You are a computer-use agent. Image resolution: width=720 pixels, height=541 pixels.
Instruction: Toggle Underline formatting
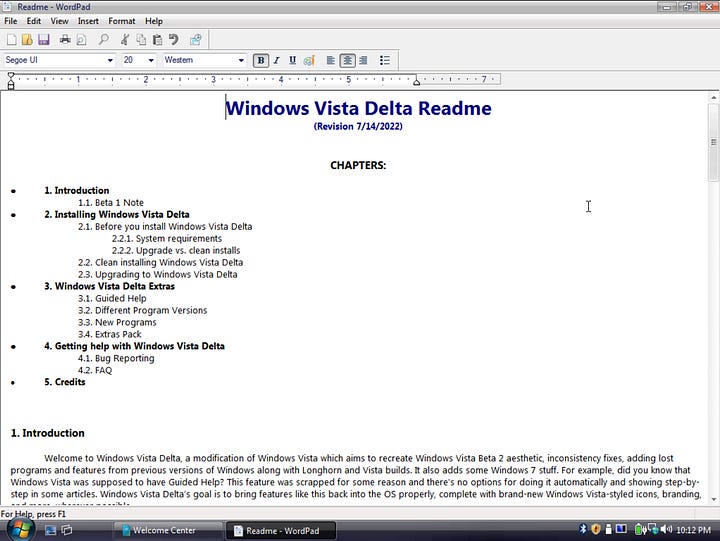[292, 60]
